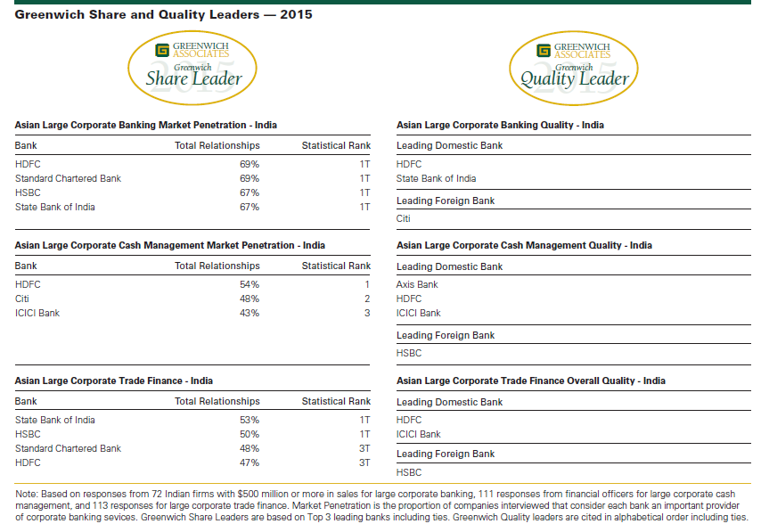
Task: Click HSBC under Trade Finance Overall Quality foreign bank
Action: 409,472
